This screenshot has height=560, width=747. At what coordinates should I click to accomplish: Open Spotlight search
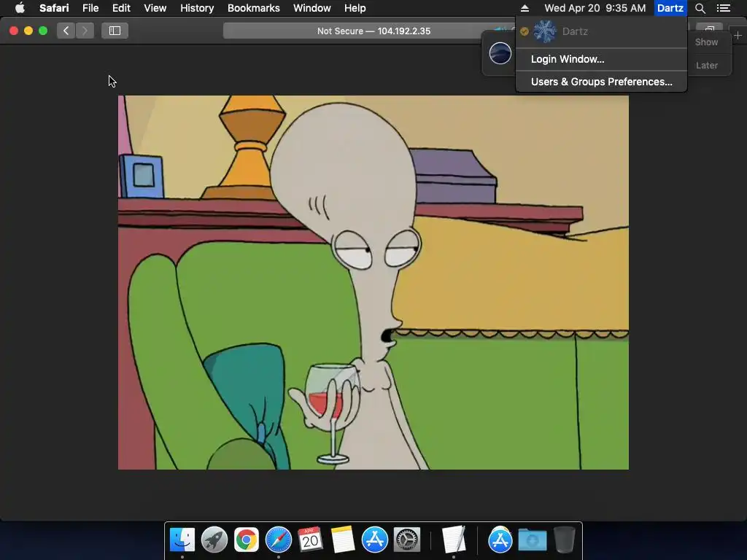[x=700, y=8]
